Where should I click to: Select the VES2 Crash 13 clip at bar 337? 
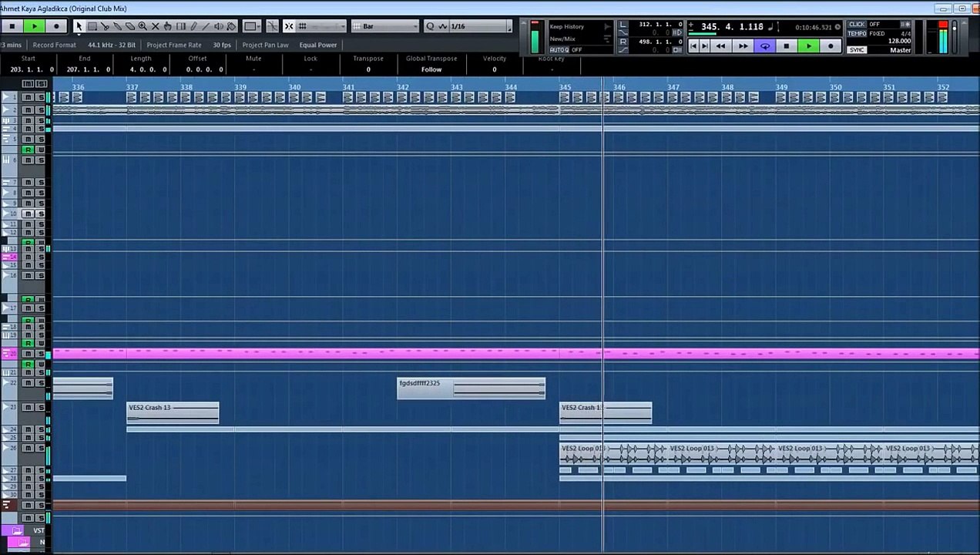point(173,412)
